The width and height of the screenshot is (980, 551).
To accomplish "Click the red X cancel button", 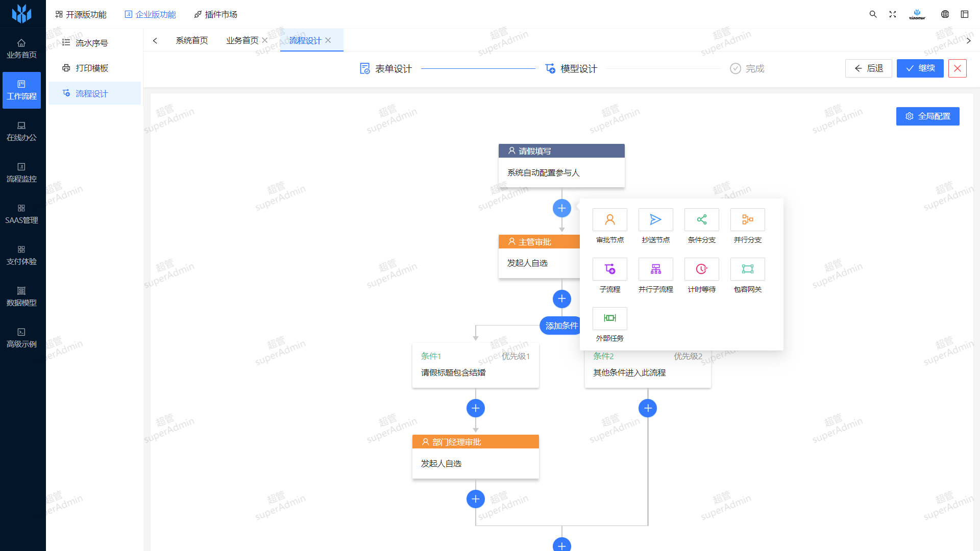I will point(958,68).
